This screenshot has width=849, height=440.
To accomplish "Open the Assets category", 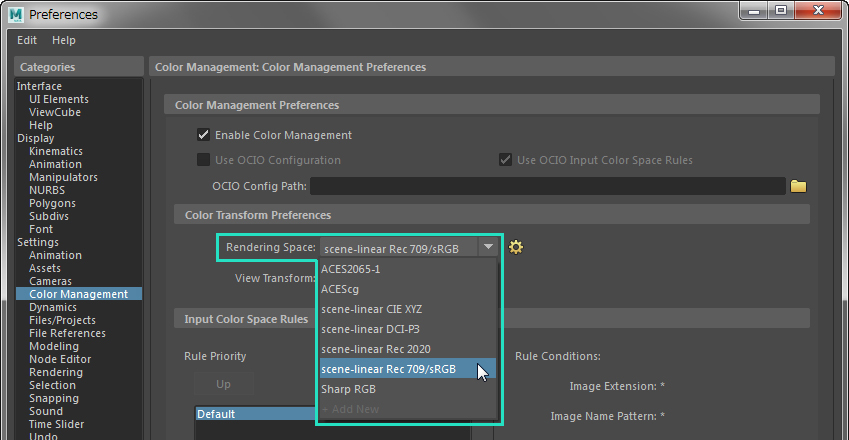I will coord(44,268).
